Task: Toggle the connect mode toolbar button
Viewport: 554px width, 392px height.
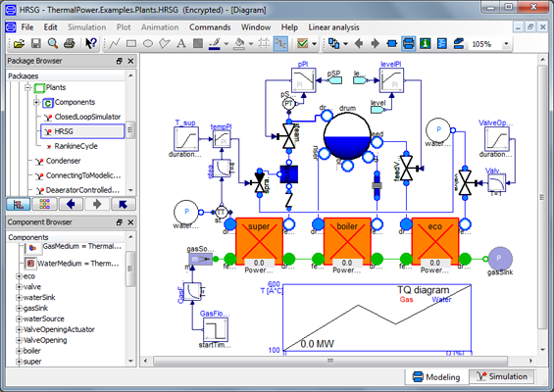Action: click(280, 44)
